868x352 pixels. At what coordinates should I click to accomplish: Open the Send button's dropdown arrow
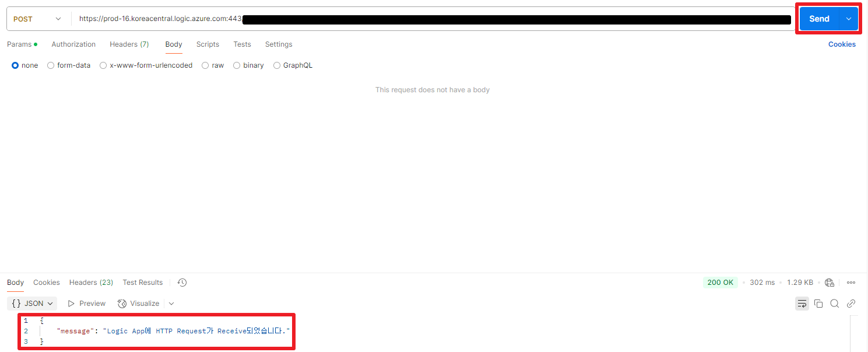pos(849,19)
